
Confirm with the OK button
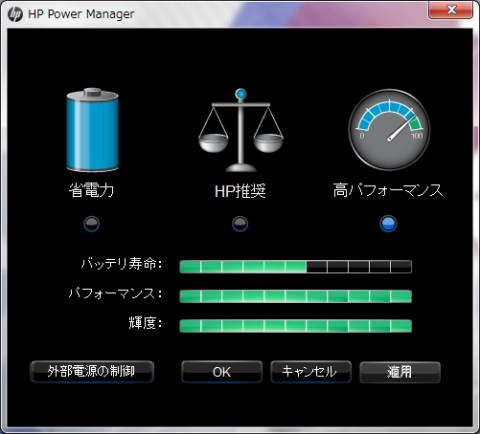point(222,372)
